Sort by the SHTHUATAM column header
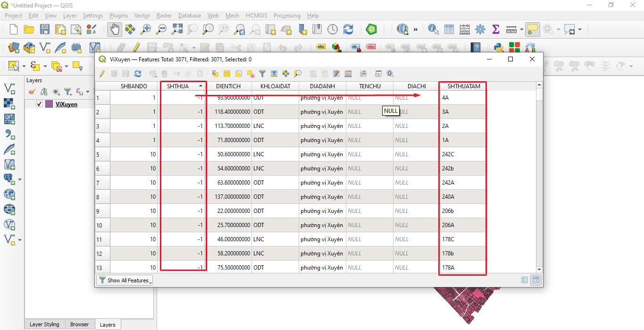This screenshot has height=330, width=644. point(463,86)
